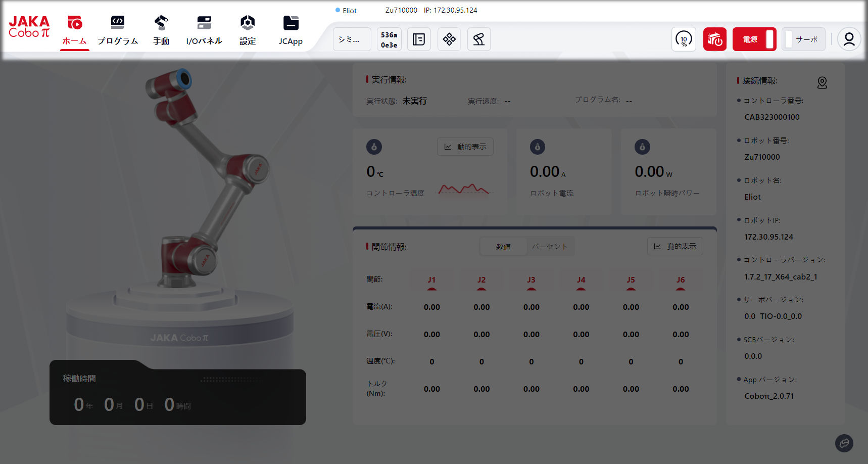Open the 手動 manual control page
The height and width of the screenshot is (464, 868).
point(161,30)
